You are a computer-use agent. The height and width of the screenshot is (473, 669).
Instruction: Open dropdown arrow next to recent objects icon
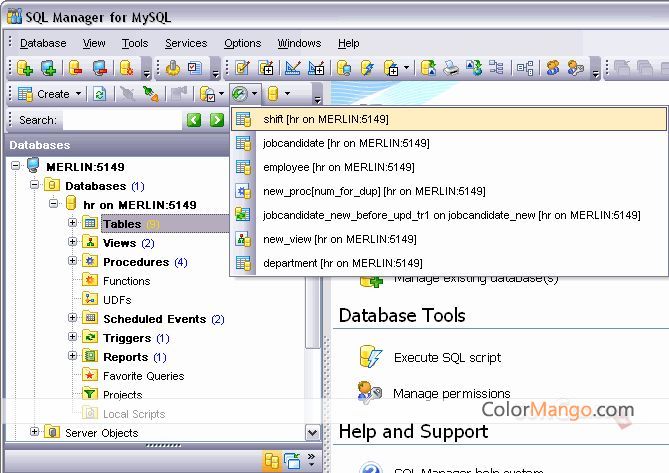pyautogui.click(x=254, y=93)
